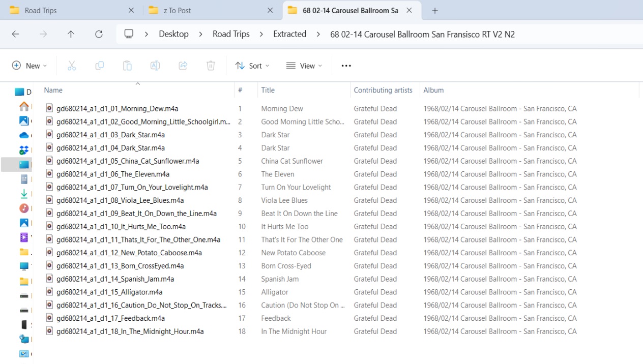Add a new Explorer tab
Image resolution: width=643 pixels, height=364 pixels.
pos(435,11)
